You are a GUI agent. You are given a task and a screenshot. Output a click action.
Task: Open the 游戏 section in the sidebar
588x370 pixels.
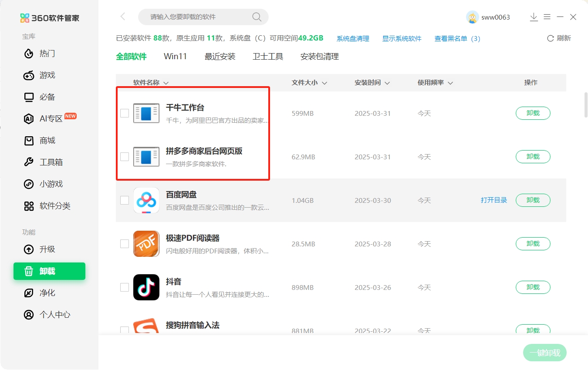(x=47, y=75)
